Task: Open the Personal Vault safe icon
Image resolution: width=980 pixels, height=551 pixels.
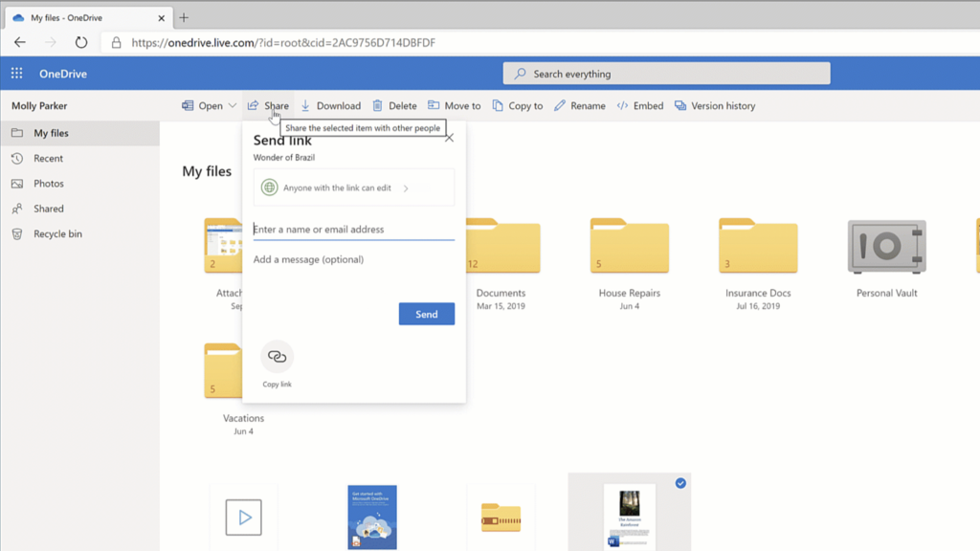Action: (x=887, y=246)
